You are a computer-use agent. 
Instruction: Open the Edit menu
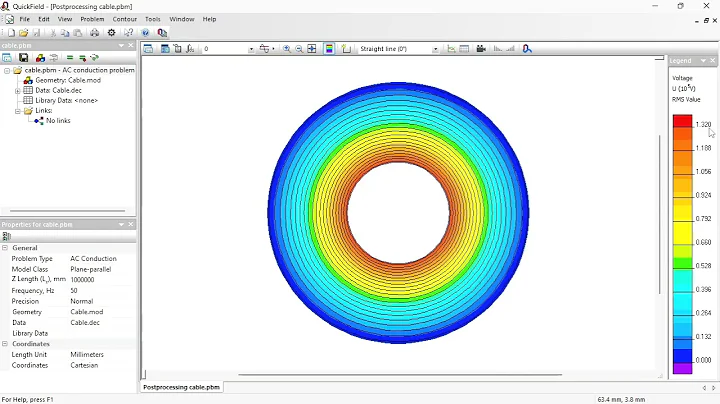44,19
